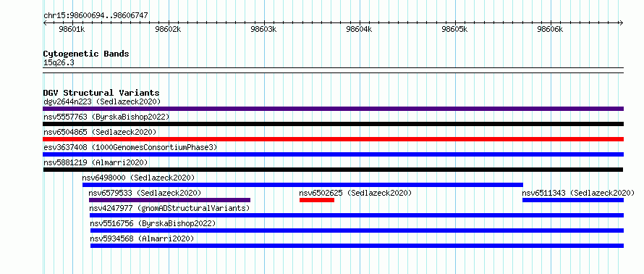Click the 98603k ruler position

pyautogui.click(x=263, y=29)
